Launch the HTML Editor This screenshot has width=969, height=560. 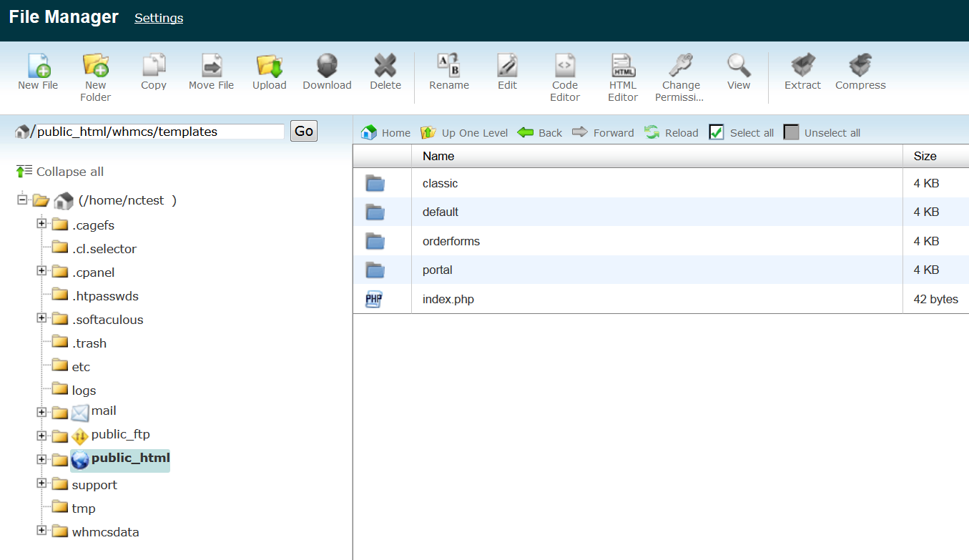(623, 66)
